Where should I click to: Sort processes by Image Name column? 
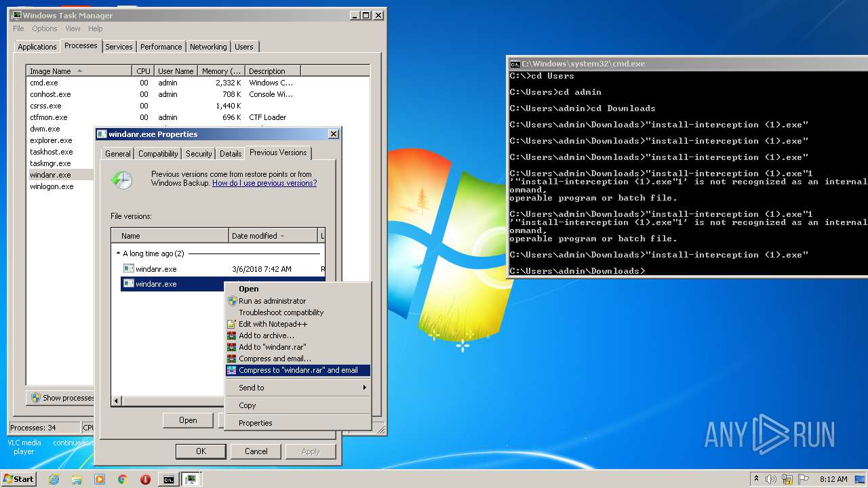pos(79,71)
